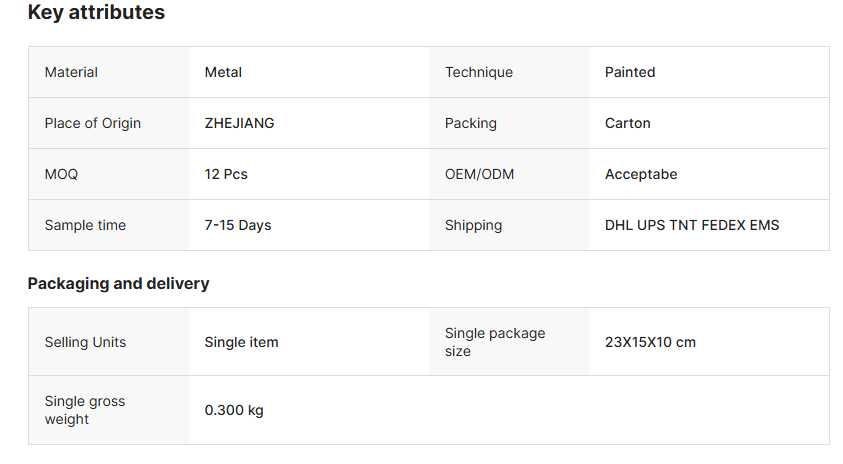The height and width of the screenshot is (464, 843).
Task: Click the 0.300 kg weight value
Action: 234,410
